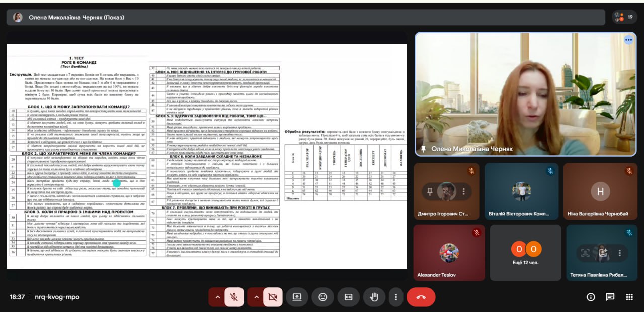Click the present screen icon

[297, 297]
